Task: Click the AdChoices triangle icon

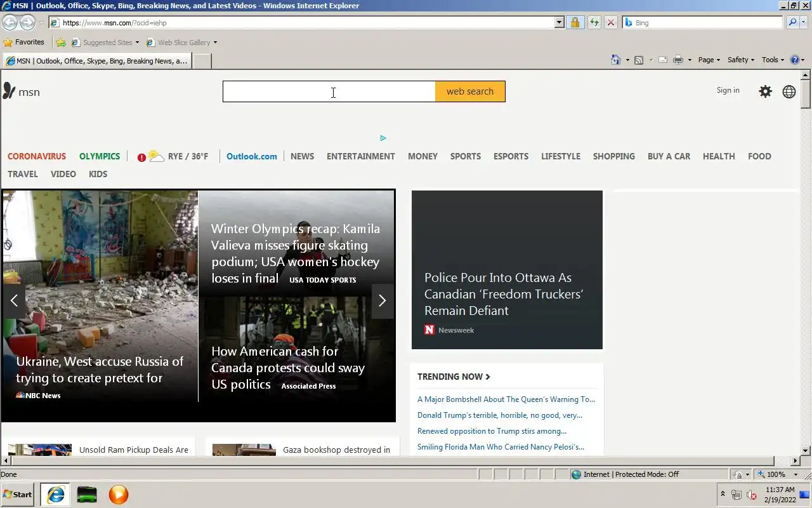Action: tap(383, 138)
